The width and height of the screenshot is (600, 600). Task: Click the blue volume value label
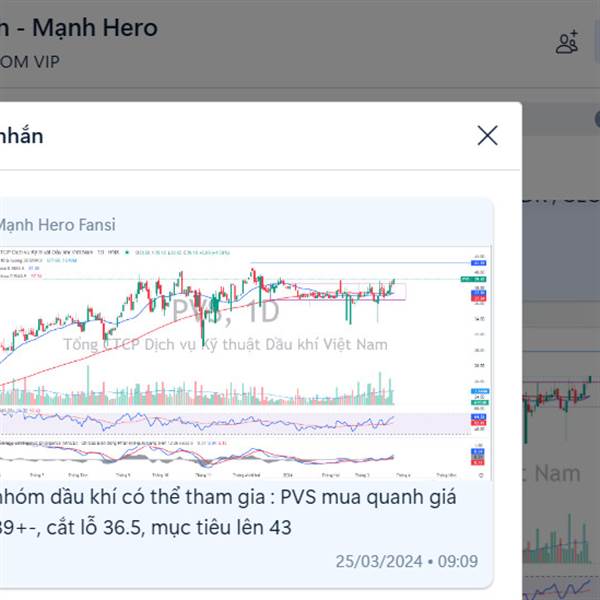[480, 391]
